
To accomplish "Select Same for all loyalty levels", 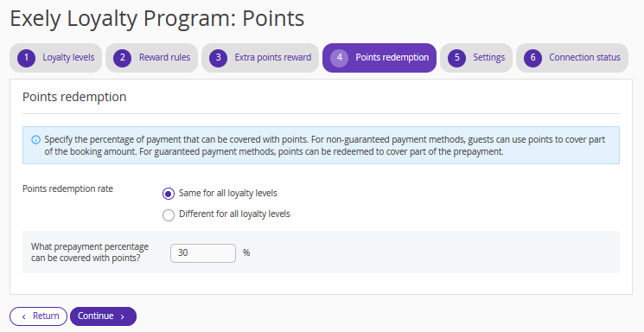I will (169, 194).
